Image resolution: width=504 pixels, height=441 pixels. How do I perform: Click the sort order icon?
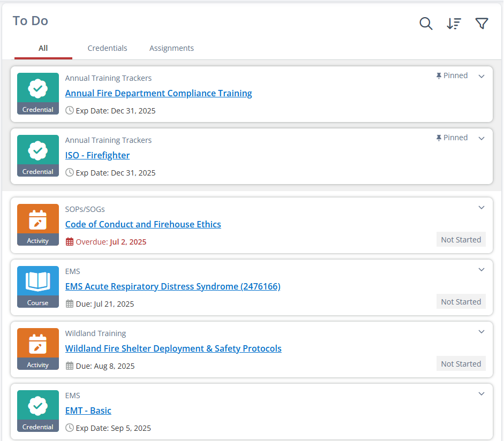tap(454, 24)
